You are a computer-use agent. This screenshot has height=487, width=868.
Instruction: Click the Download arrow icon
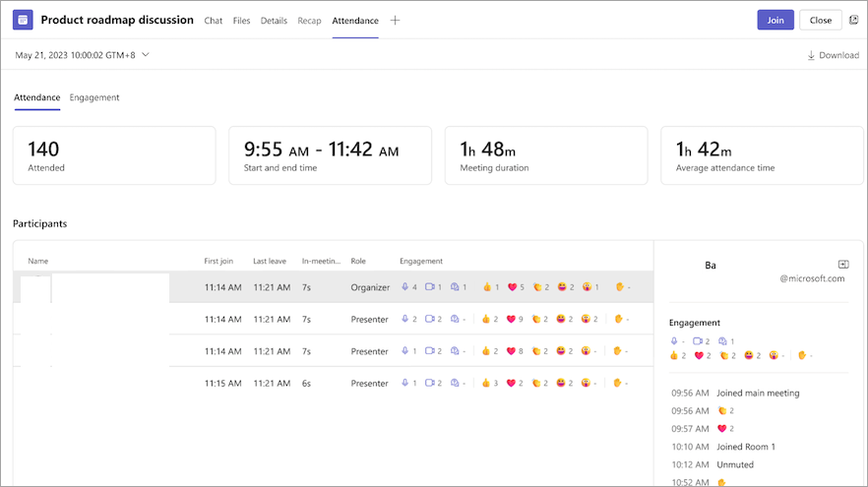(x=811, y=55)
